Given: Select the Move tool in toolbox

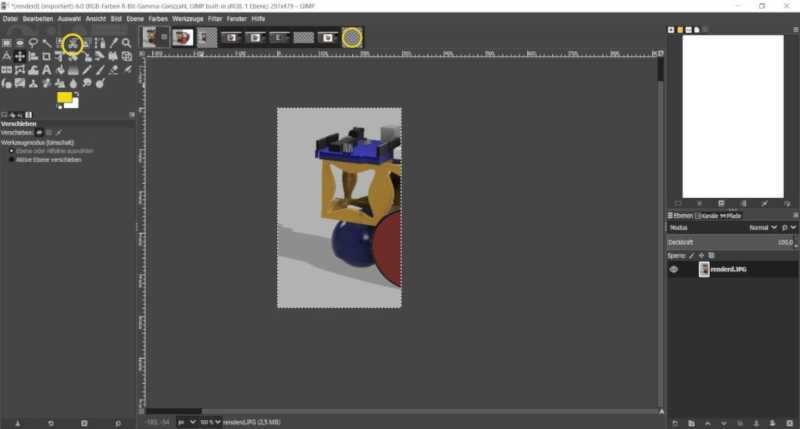Looking at the screenshot, I should [20, 56].
